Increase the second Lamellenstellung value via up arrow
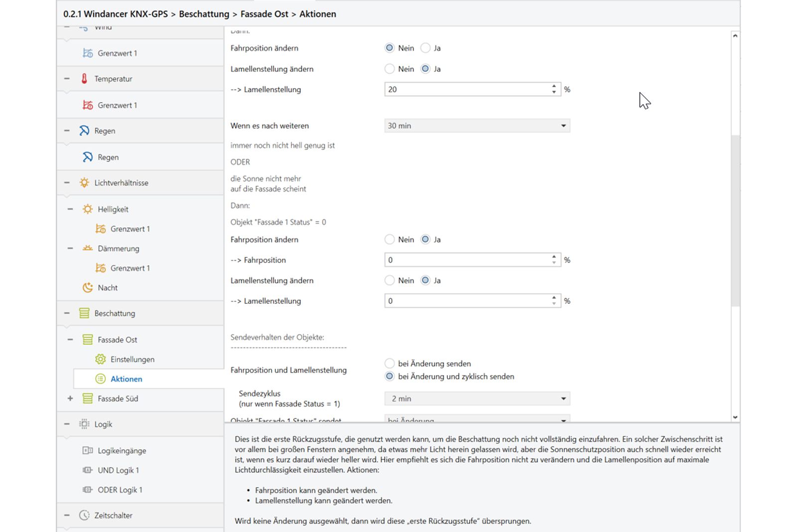The height and width of the screenshot is (532, 797). 554,298
